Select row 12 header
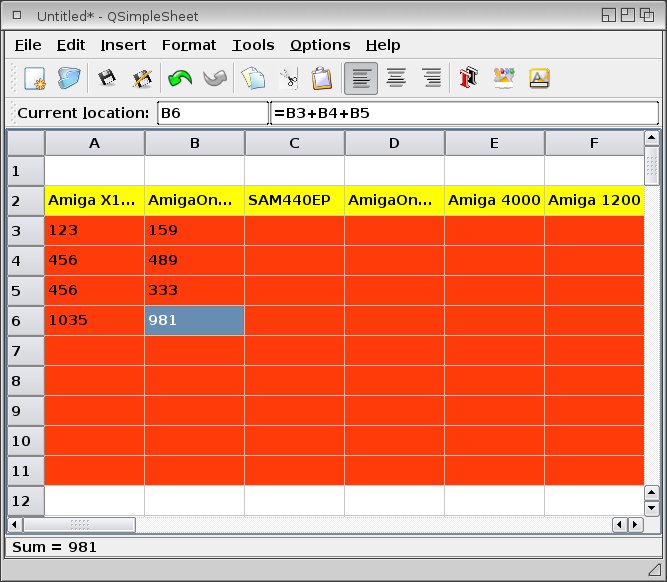Viewport: 667px width, 582px height. tap(26, 501)
